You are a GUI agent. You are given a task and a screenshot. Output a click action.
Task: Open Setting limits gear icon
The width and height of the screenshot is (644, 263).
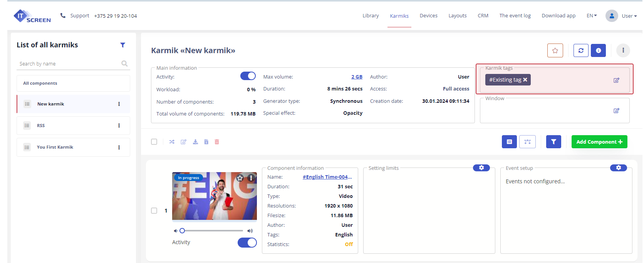(481, 168)
